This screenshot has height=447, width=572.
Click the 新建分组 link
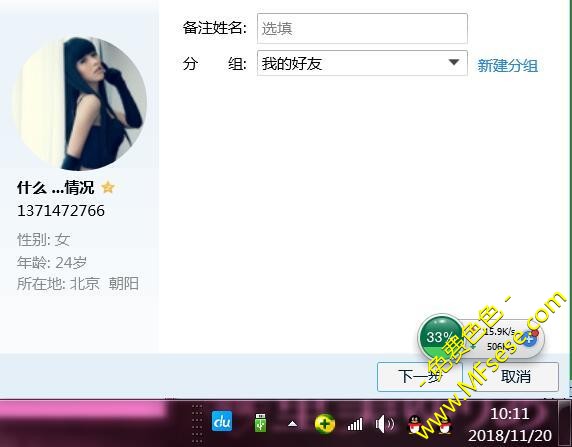[x=507, y=66]
